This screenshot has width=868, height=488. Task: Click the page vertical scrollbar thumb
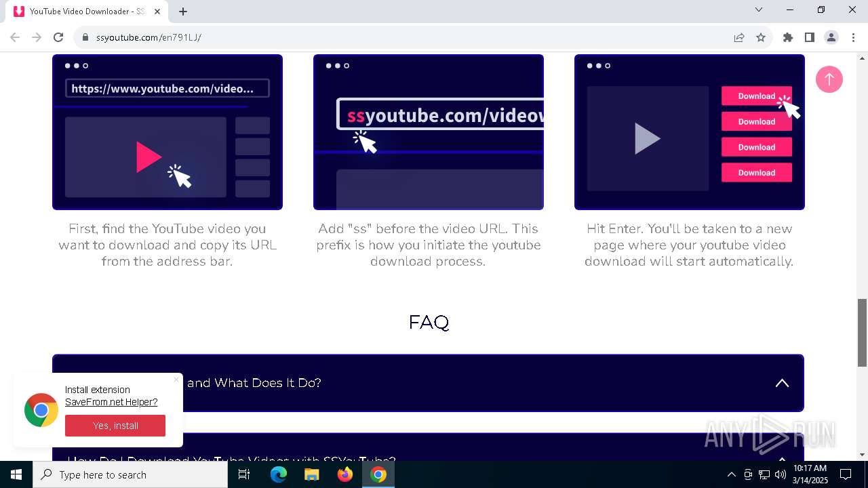(x=862, y=333)
